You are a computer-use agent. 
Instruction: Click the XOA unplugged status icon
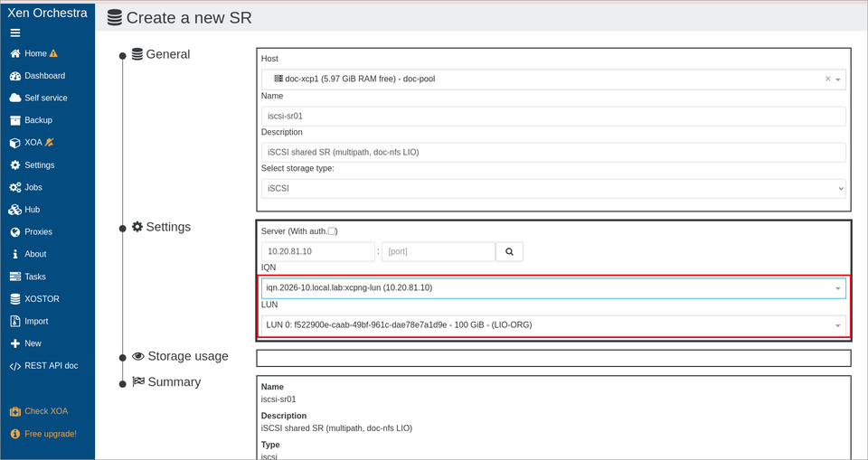tap(49, 142)
